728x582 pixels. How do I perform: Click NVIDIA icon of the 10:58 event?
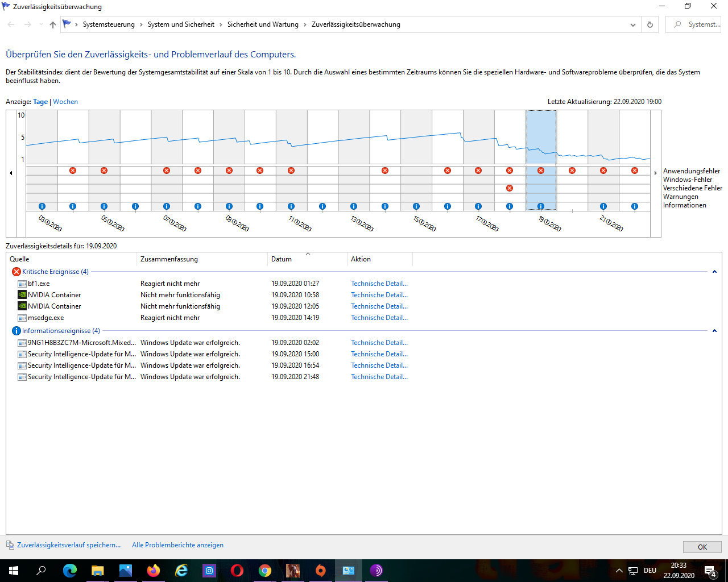(x=22, y=295)
